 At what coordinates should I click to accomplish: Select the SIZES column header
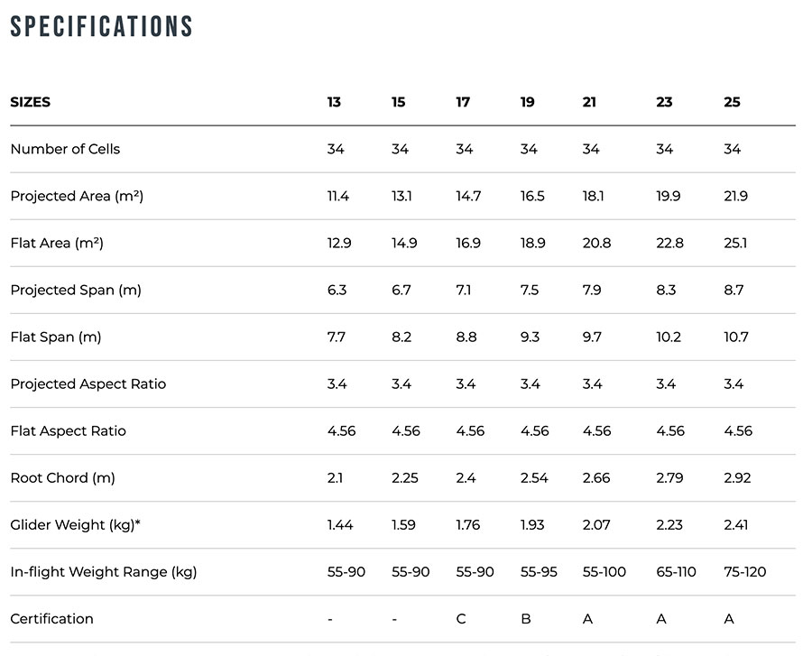[31, 102]
